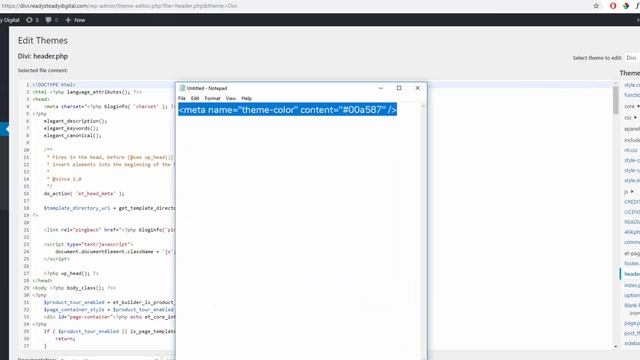Click the Edit Themes page heading
Screen dimensions: 640x360
tap(43, 40)
